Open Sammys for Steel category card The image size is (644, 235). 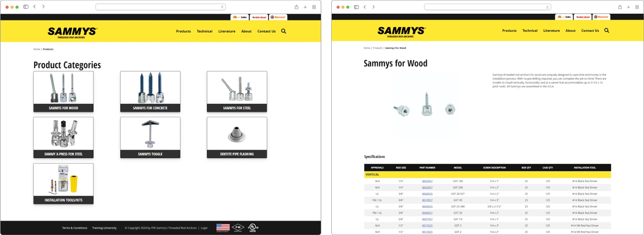pos(237,92)
